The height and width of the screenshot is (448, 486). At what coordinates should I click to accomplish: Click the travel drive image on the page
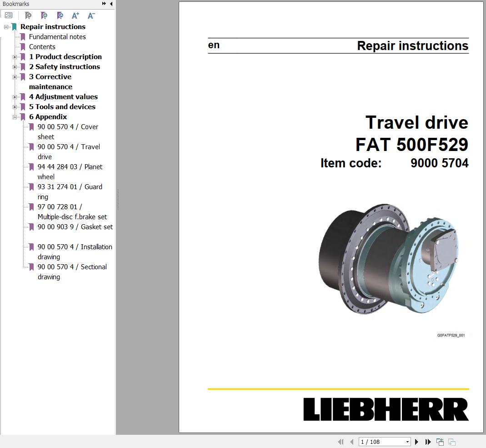[x=388, y=259]
